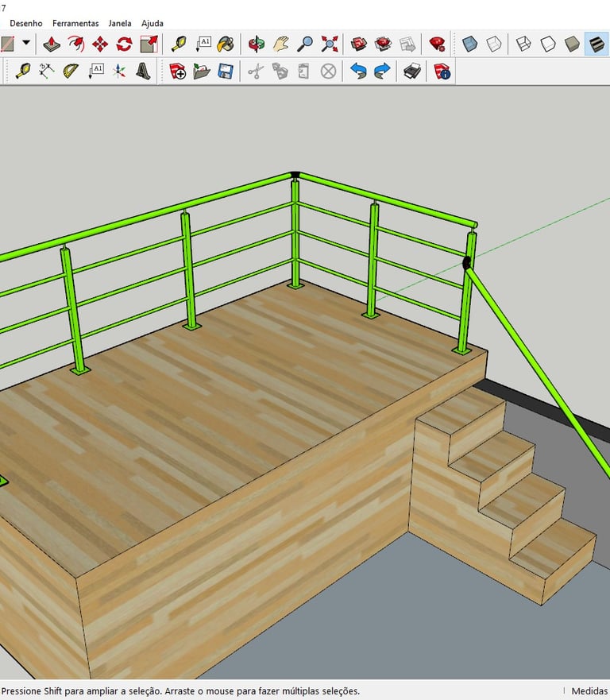Activate the Orbit tool
The height and width of the screenshot is (700, 610).
click(256, 44)
